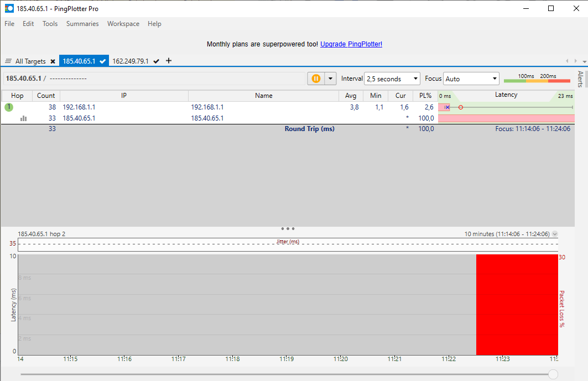Open the Workspace menu
Image resolution: width=588 pixels, height=381 pixels.
coord(123,24)
